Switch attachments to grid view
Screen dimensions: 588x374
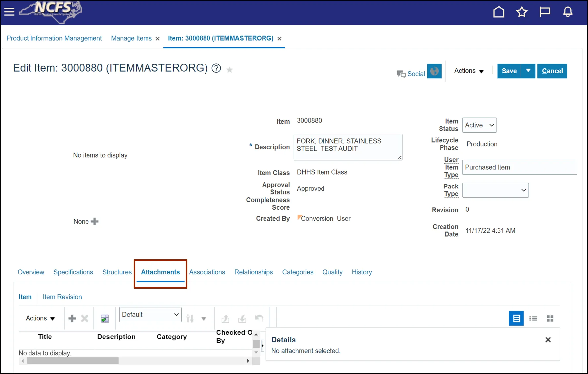[550, 318]
